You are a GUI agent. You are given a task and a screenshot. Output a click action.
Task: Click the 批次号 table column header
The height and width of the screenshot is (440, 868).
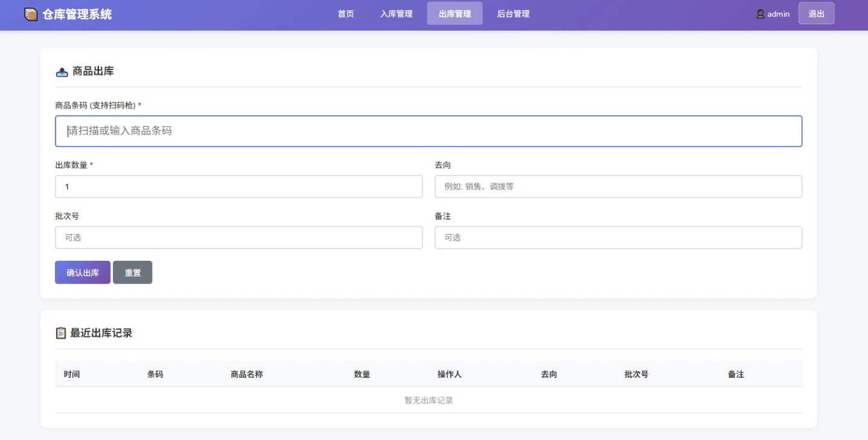click(x=636, y=374)
